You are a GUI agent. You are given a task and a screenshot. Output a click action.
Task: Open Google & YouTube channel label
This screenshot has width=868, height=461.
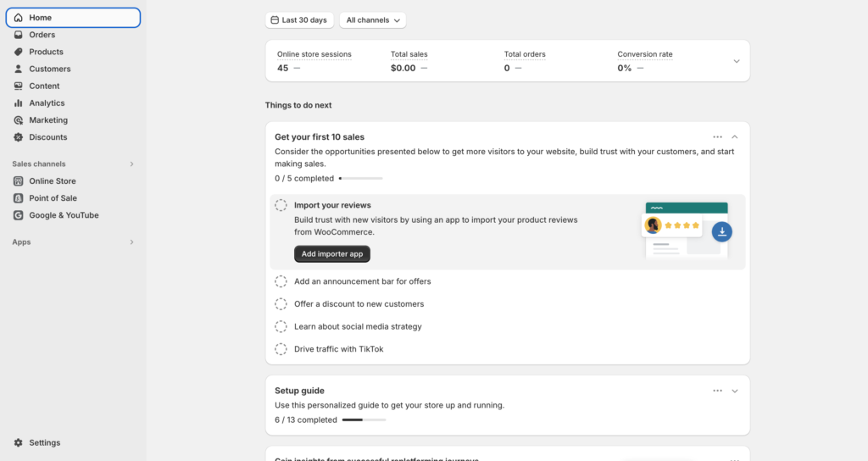[x=64, y=215]
